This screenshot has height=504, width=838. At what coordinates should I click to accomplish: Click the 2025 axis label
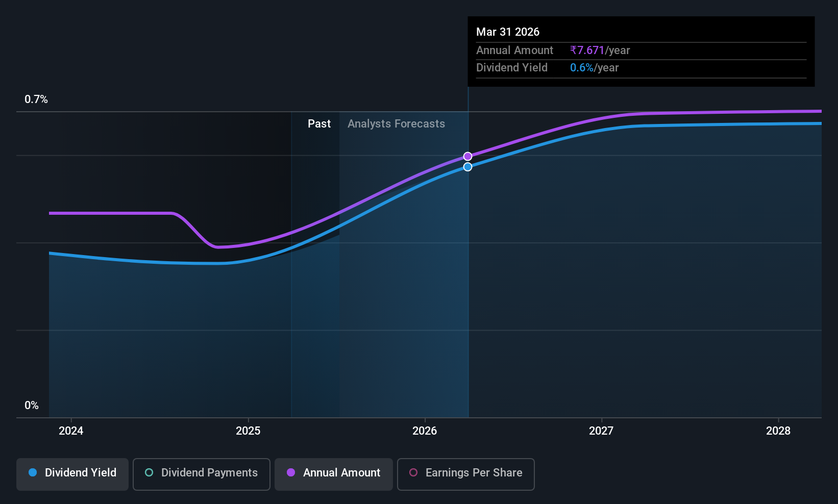248,431
